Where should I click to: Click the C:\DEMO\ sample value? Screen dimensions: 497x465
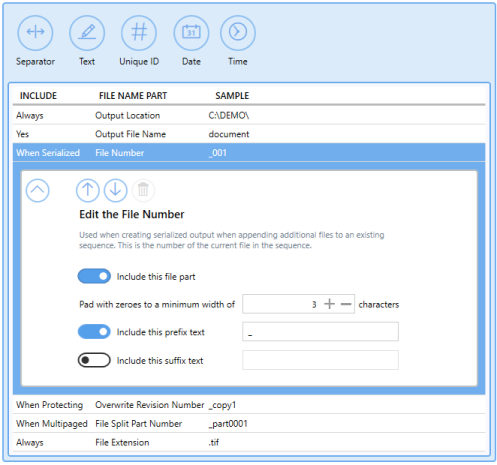click(x=229, y=115)
